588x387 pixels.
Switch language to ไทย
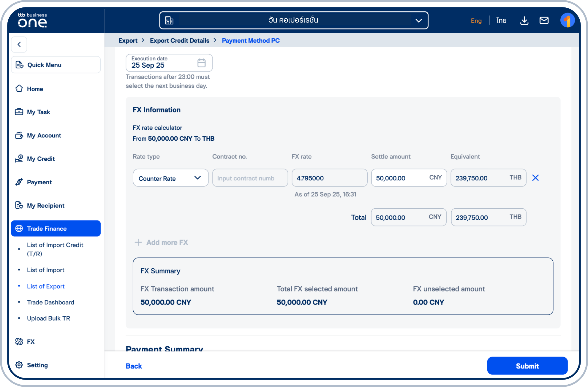click(501, 20)
